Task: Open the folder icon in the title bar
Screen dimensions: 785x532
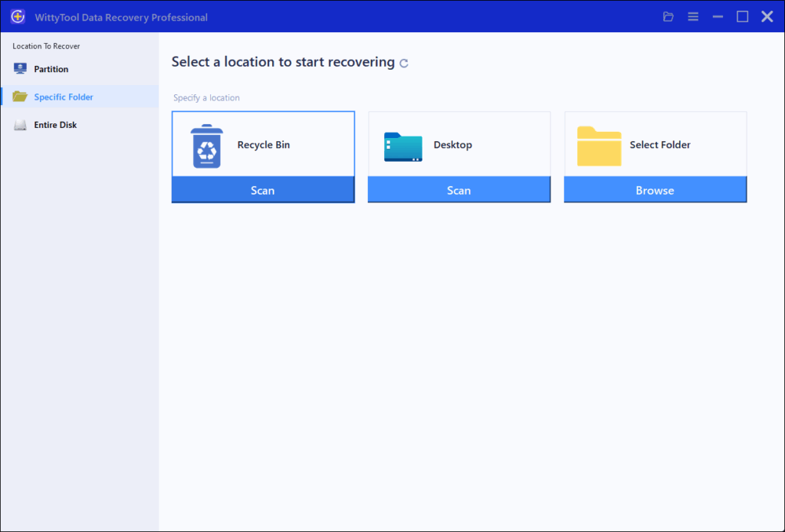Action: [668, 17]
